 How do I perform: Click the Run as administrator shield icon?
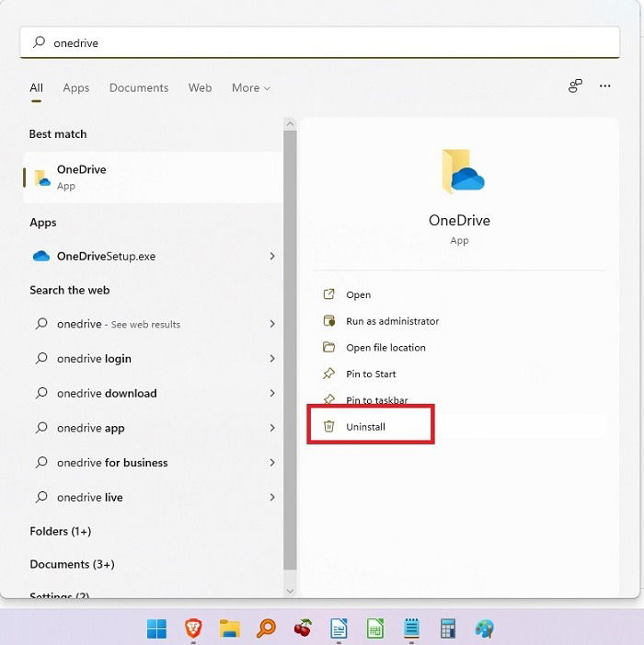(328, 320)
